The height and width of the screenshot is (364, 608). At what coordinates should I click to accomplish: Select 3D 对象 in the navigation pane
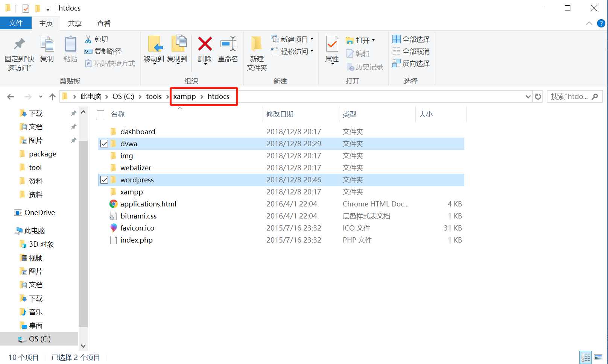(41, 244)
